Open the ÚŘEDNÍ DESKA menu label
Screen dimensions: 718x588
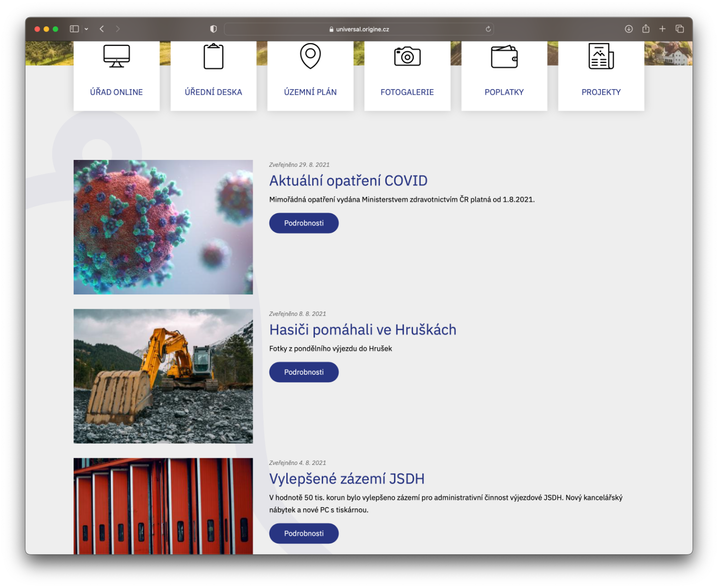(213, 92)
